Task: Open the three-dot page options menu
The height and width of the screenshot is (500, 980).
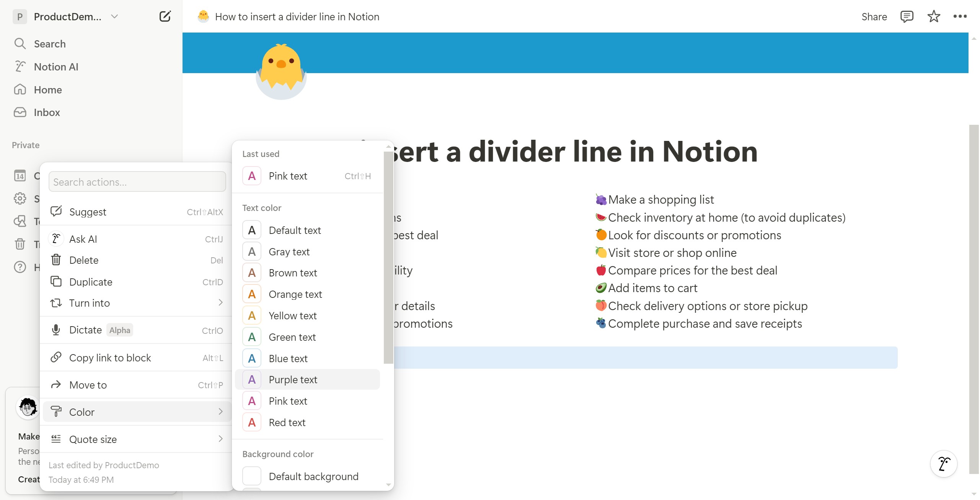Action: 960,16
